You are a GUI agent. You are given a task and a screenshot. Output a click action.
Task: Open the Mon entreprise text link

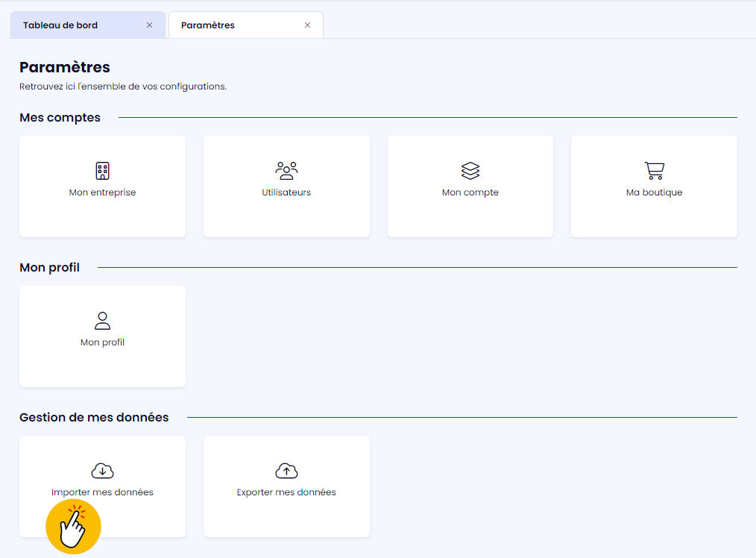click(102, 192)
